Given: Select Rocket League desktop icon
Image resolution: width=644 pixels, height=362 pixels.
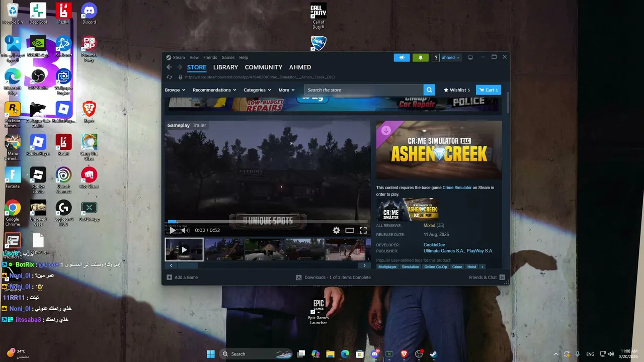Looking at the screenshot, I should pyautogui.click(x=318, y=44).
